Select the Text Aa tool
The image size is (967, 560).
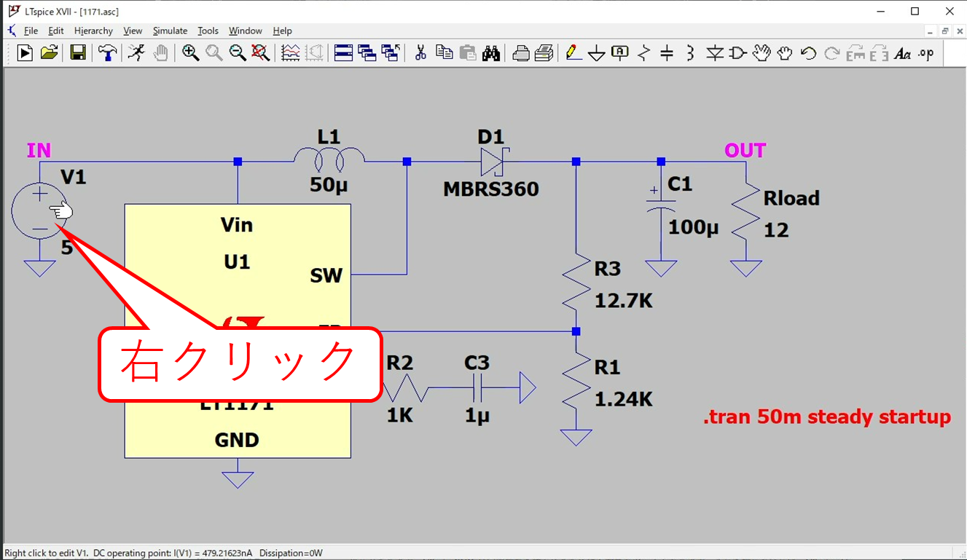coord(903,52)
